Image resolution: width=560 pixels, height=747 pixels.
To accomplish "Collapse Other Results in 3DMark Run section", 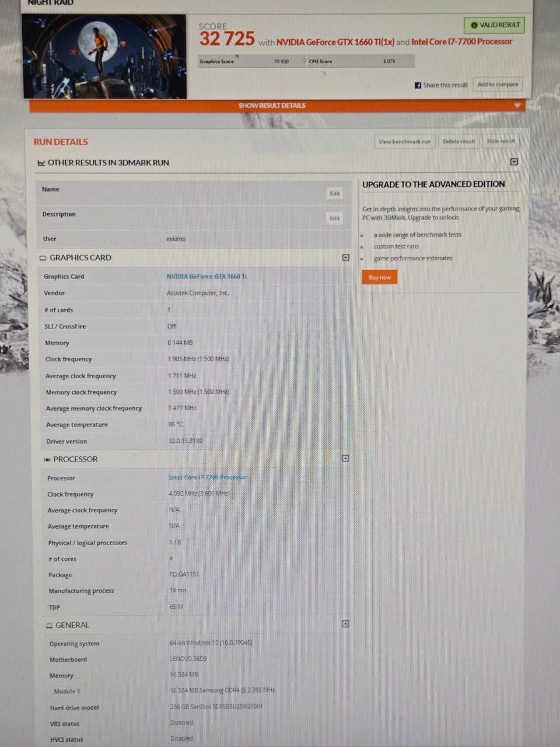I will click(514, 162).
